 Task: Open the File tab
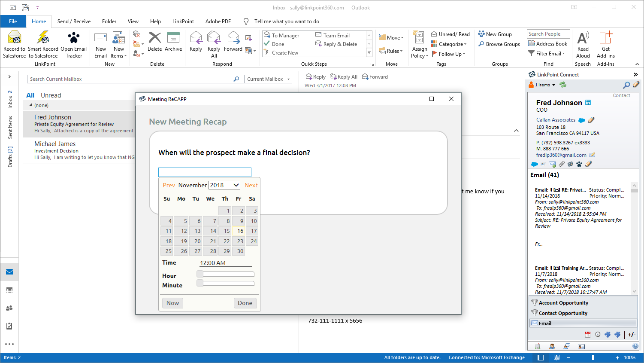point(13,21)
